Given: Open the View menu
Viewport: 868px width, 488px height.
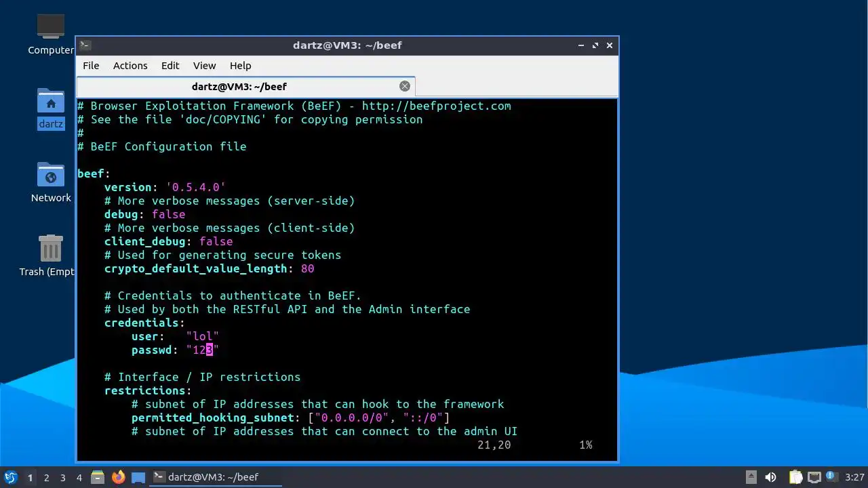Looking at the screenshot, I should pyautogui.click(x=204, y=66).
